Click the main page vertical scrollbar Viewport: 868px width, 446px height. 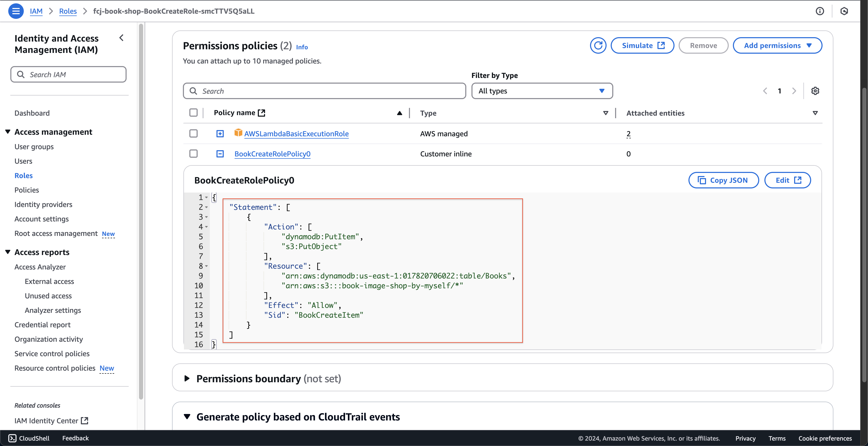pos(865,234)
